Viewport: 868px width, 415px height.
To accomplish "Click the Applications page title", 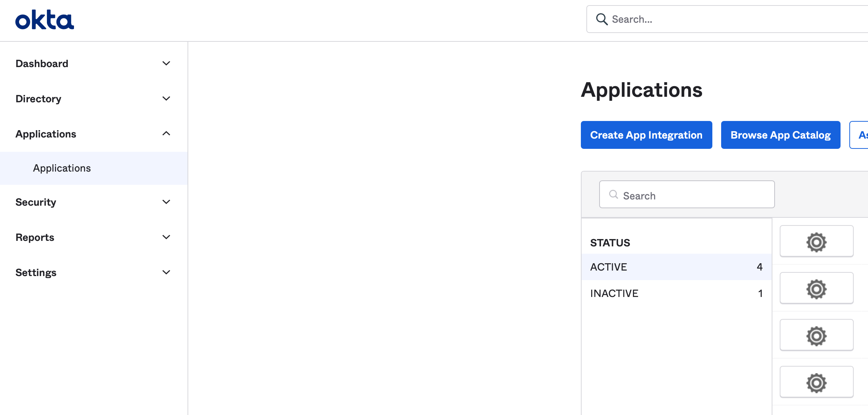I will [x=642, y=90].
